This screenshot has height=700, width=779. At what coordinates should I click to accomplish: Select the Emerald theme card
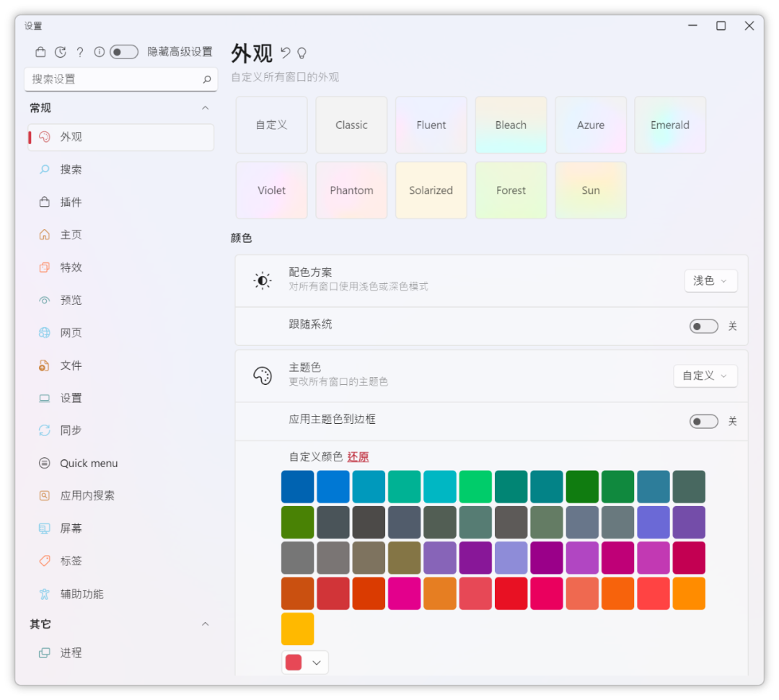coord(670,125)
